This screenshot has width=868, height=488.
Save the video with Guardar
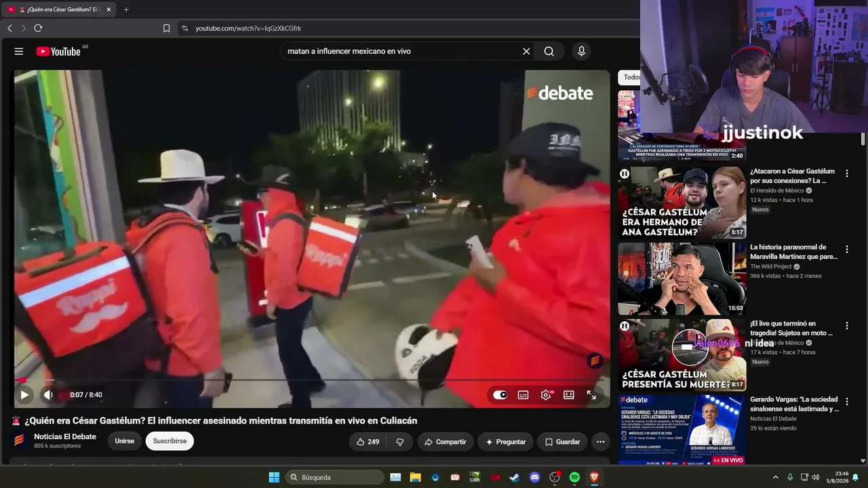[x=562, y=442]
